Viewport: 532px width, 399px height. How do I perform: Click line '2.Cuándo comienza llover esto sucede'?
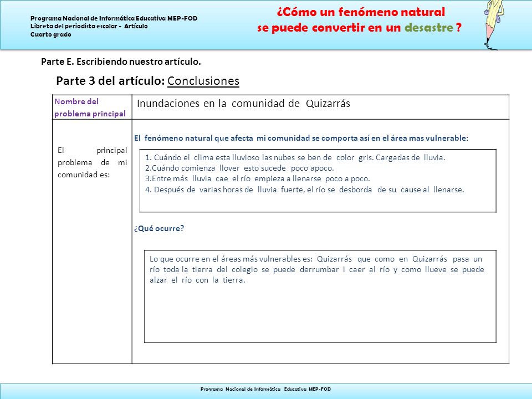(x=239, y=168)
